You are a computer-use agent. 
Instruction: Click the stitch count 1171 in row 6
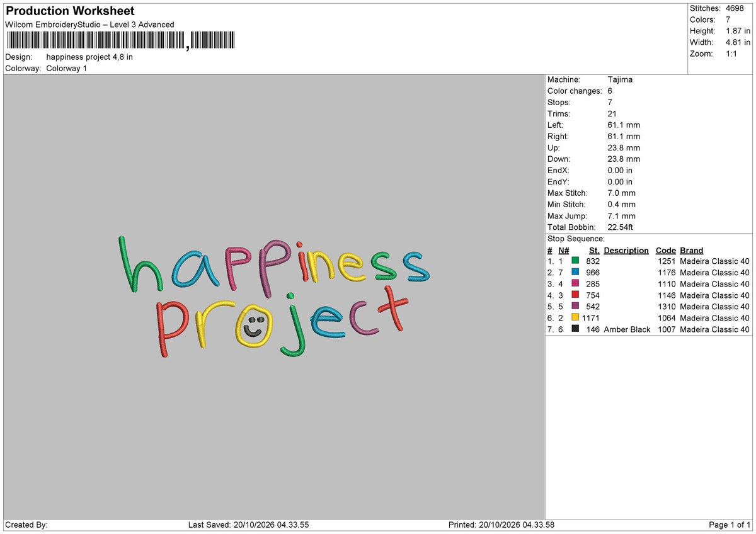click(x=591, y=317)
